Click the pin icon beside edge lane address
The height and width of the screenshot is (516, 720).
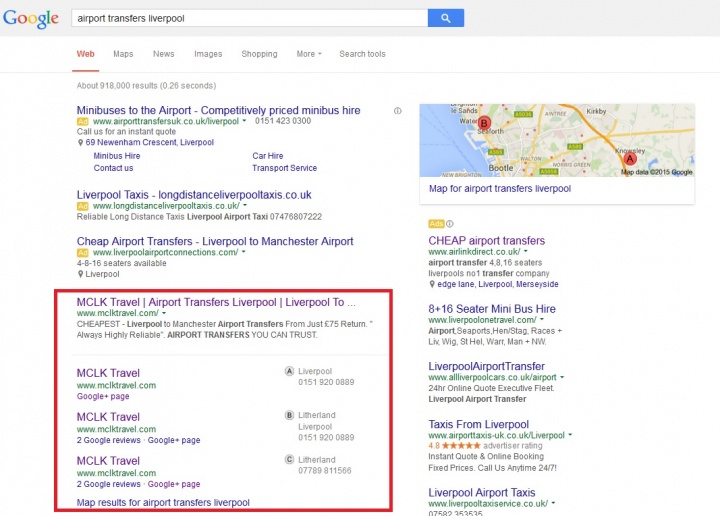tap(432, 284)
